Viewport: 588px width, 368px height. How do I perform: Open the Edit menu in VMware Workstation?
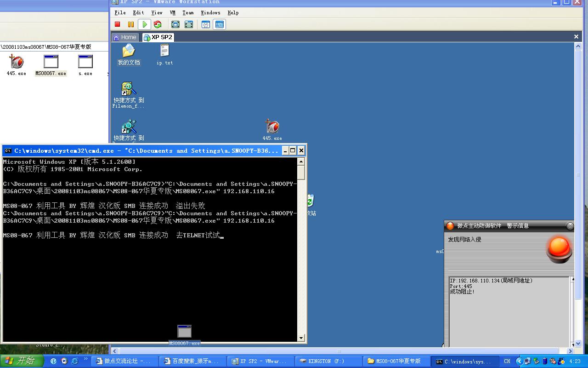point(138,13)
